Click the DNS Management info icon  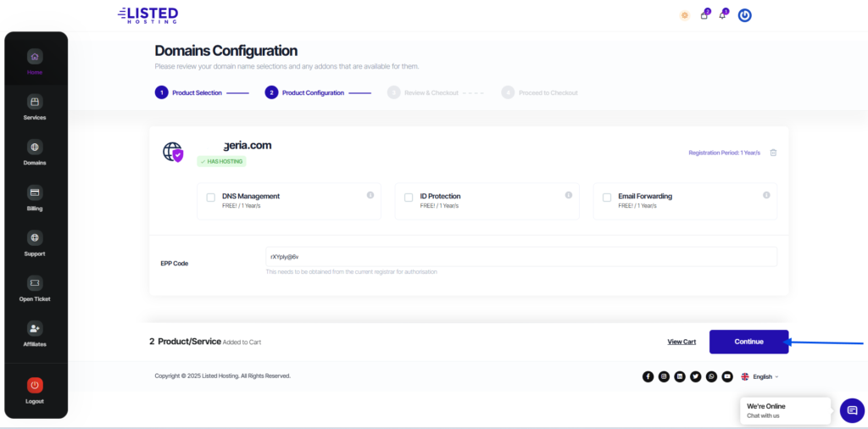[x=370, y=195]
